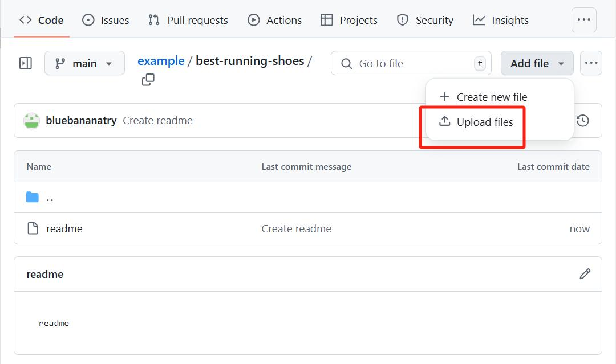
Task: Click the Name column header
Action: [x=39, y=167]
